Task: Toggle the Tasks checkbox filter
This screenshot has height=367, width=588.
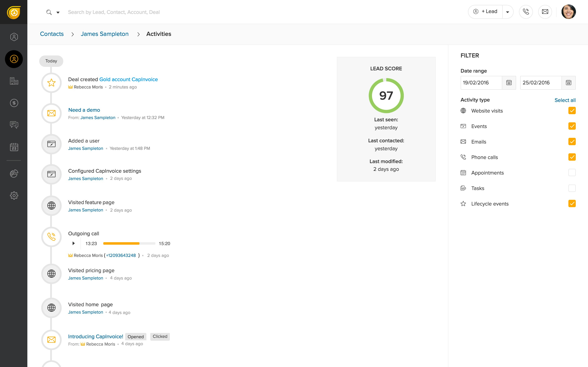Action: coord(572,188)
